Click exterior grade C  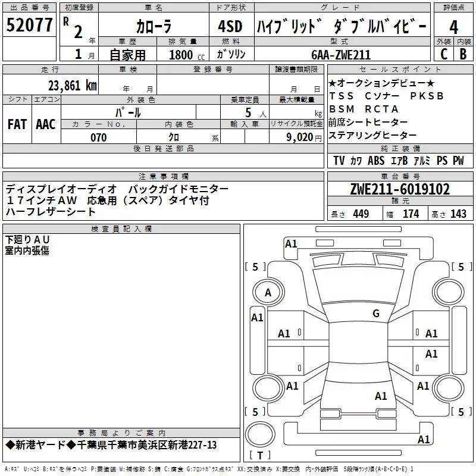444,54
